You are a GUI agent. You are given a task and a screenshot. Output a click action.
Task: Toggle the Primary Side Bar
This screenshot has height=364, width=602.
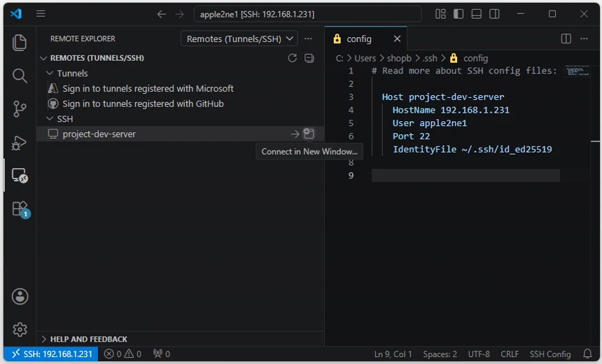(x=458, y=14)
